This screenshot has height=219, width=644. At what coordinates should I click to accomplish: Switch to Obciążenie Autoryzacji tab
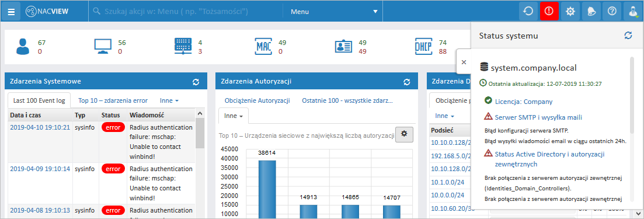pyautogui.click(x=257, y=100)
